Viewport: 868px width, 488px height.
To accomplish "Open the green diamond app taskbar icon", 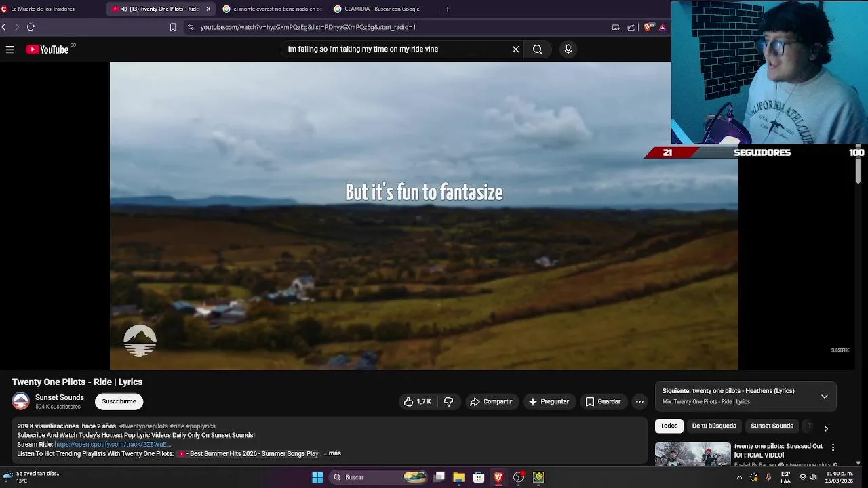I will (538, 477).
